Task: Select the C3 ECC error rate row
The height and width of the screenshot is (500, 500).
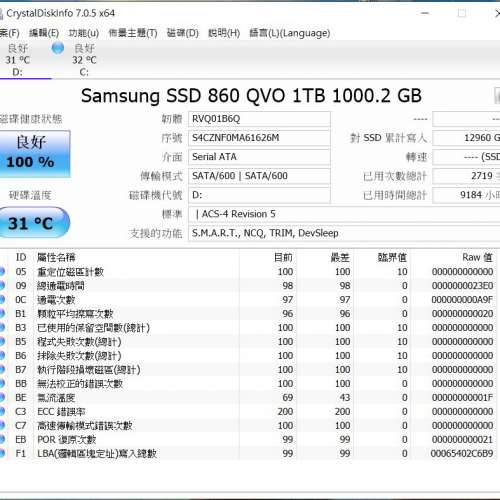Action: [248, 412]
